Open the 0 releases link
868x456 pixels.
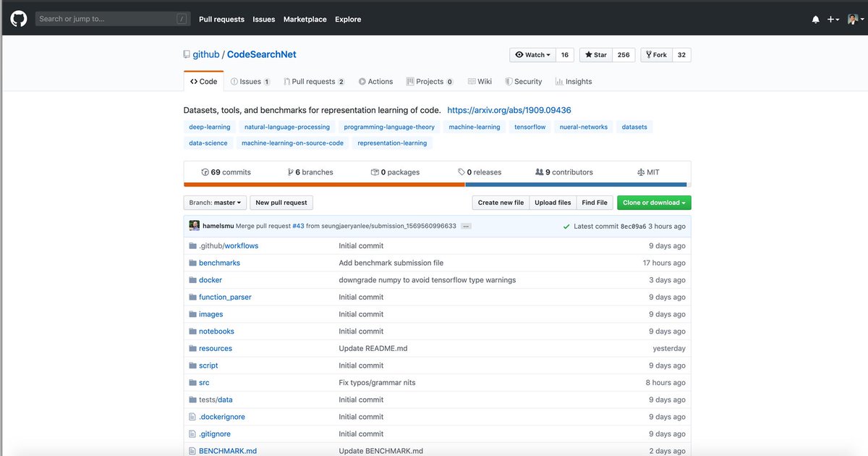(x=480, y=172)
